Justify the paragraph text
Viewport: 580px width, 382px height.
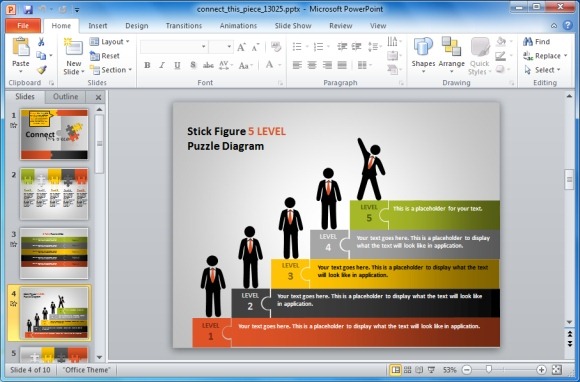coord(342,65)
